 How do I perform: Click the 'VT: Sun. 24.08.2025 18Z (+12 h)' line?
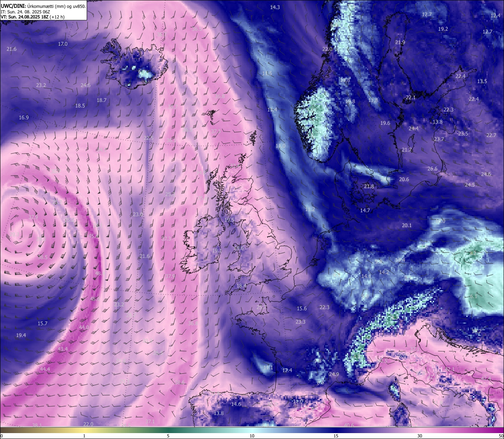tap(33, 17)
